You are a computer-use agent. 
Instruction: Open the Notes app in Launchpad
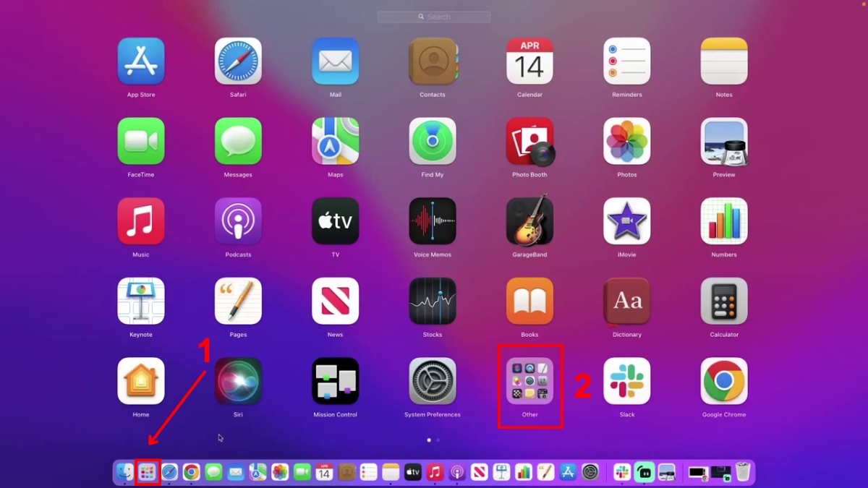[724, 61]
